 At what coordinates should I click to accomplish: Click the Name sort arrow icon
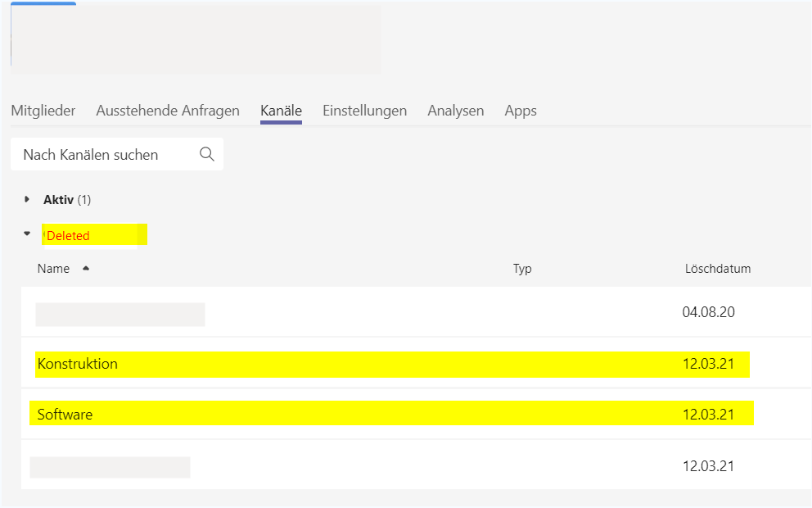(x=86, y=268)
